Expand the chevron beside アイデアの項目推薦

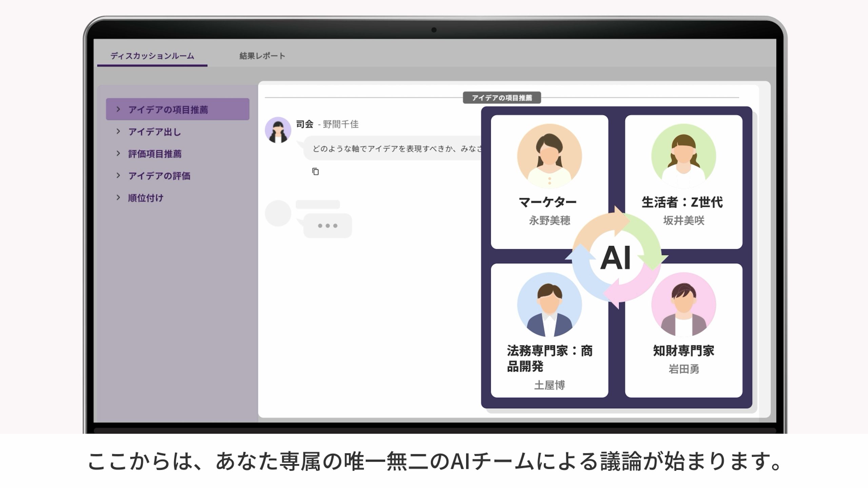(x=118, y=109)
